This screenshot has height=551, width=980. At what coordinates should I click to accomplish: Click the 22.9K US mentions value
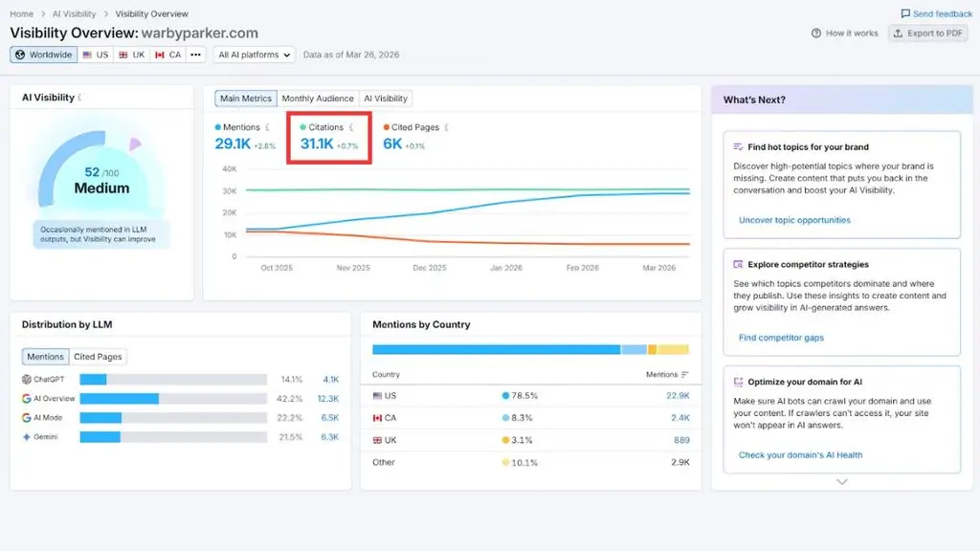tap(678, 396)
